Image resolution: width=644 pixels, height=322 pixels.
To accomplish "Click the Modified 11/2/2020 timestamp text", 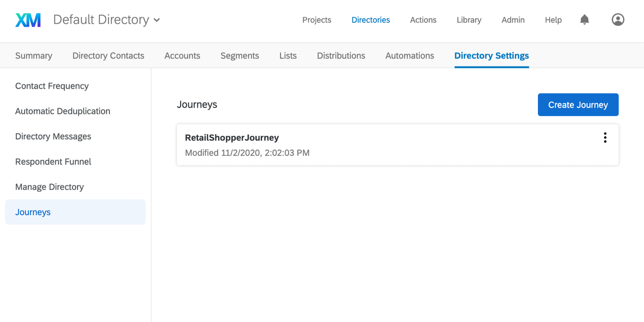I will [247, 153].
